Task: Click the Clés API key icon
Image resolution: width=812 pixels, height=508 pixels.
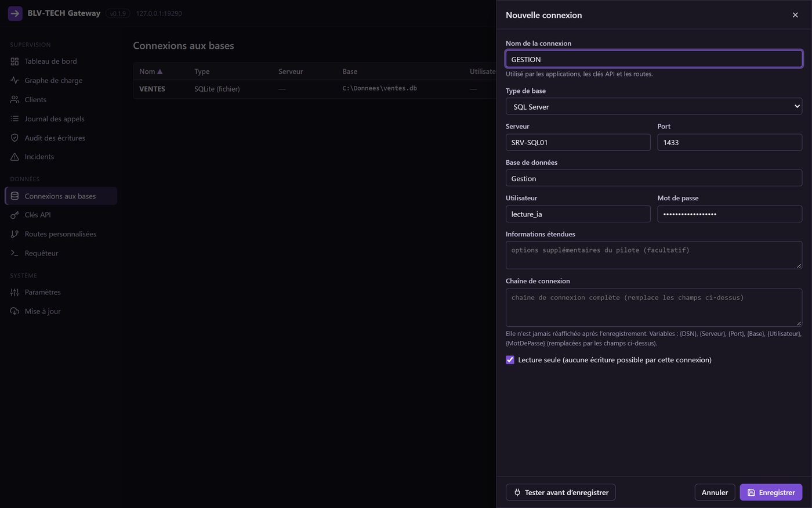Action: coord(14,215)
